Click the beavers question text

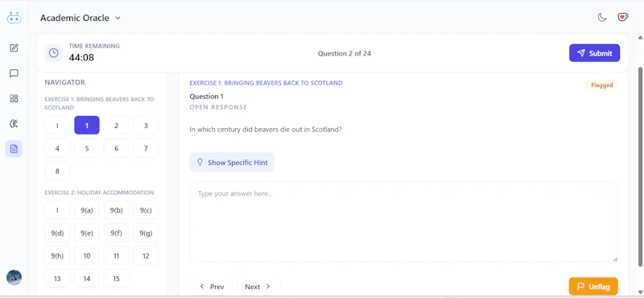click(266, 129)
